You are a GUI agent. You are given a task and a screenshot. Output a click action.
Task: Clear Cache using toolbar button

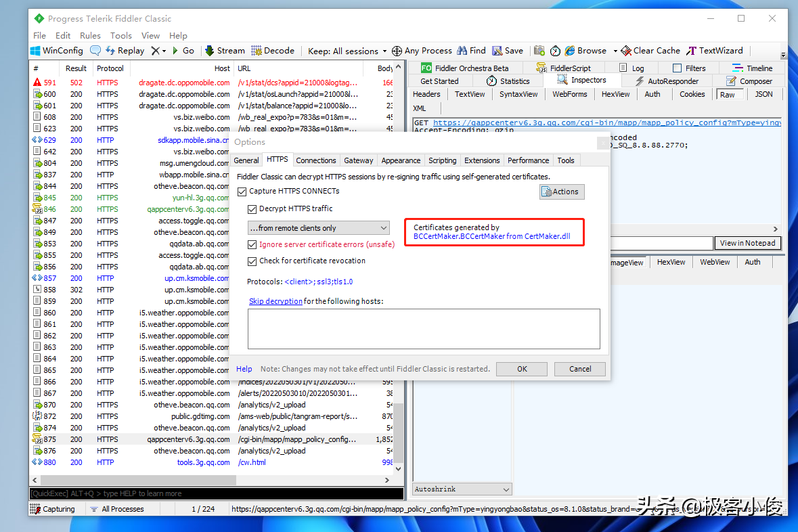click(650, 51)
